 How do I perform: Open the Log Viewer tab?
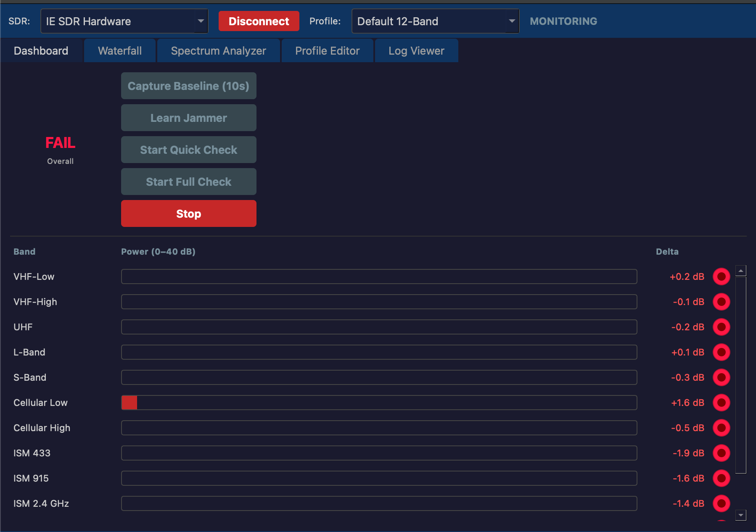pos(416,50)
